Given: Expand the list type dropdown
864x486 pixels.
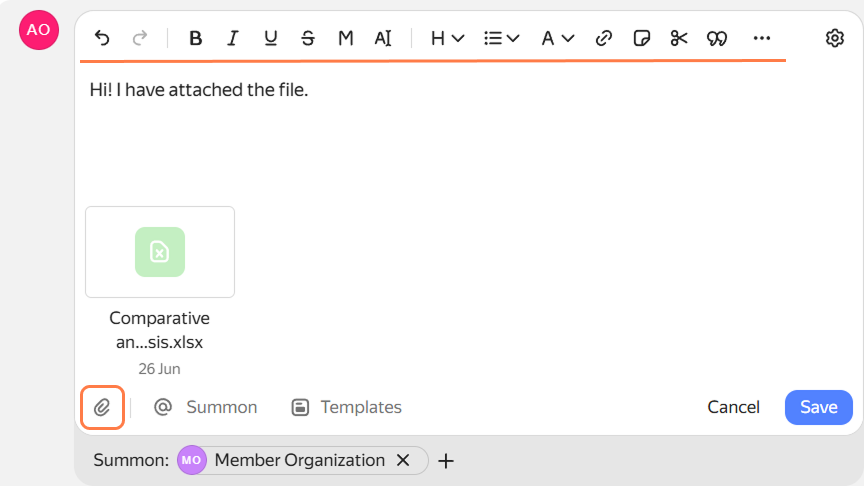Looking at the screenshot, I should tap(501, 38).
